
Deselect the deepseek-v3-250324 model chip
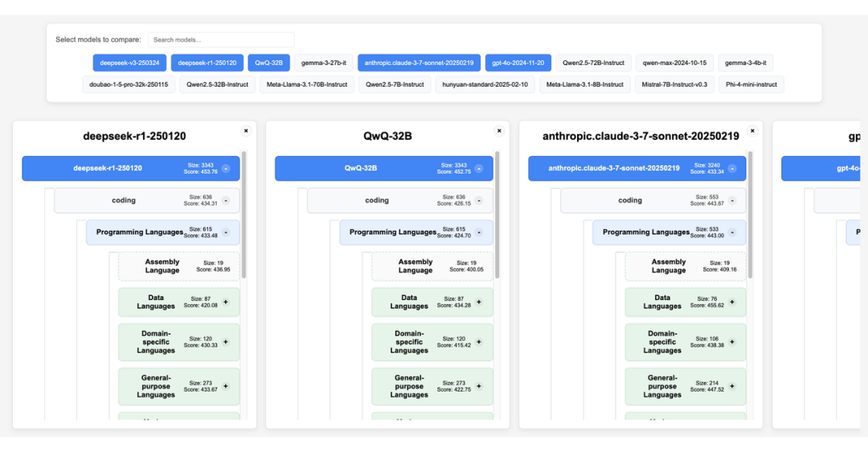coord(129,63)
